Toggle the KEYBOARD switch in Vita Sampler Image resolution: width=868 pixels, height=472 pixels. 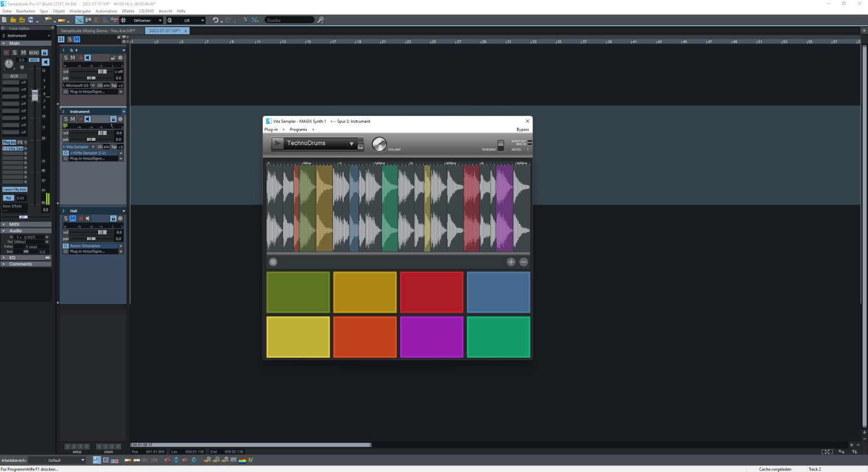(x=501, y=145)
